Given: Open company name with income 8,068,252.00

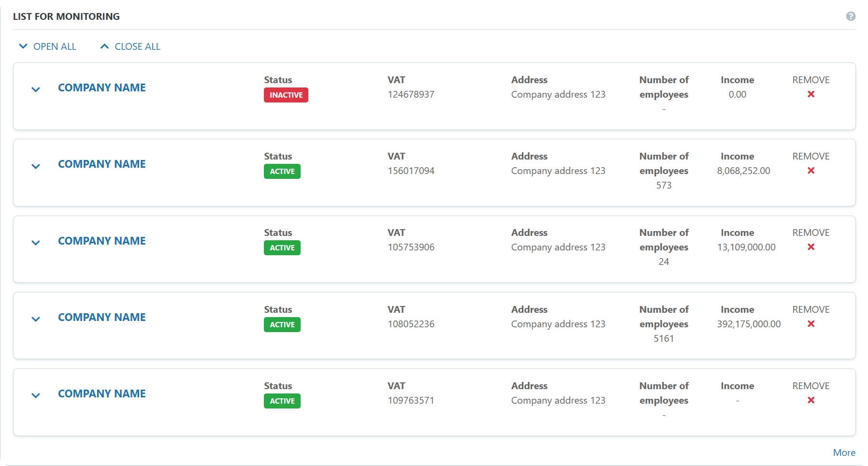Looking at the screenshot, I should [101, 164].
